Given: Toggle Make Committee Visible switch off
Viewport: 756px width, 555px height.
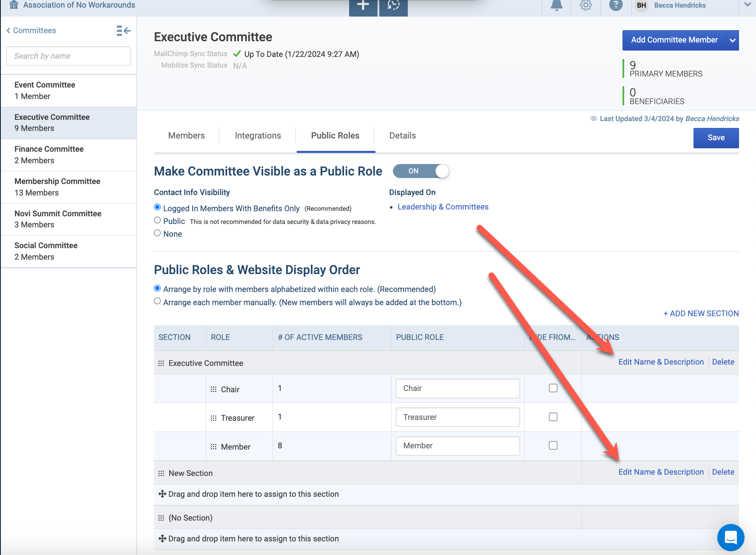Looking at the screenshot, I should click(421, 171).
